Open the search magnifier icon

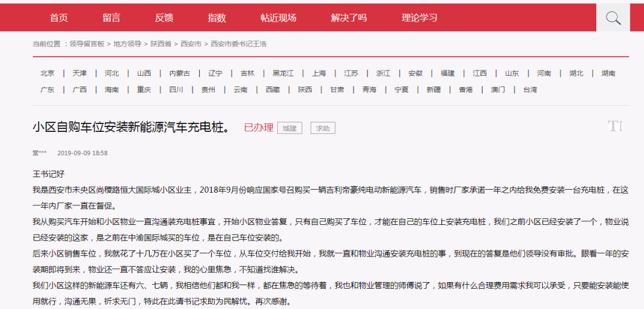click(613, 18)
